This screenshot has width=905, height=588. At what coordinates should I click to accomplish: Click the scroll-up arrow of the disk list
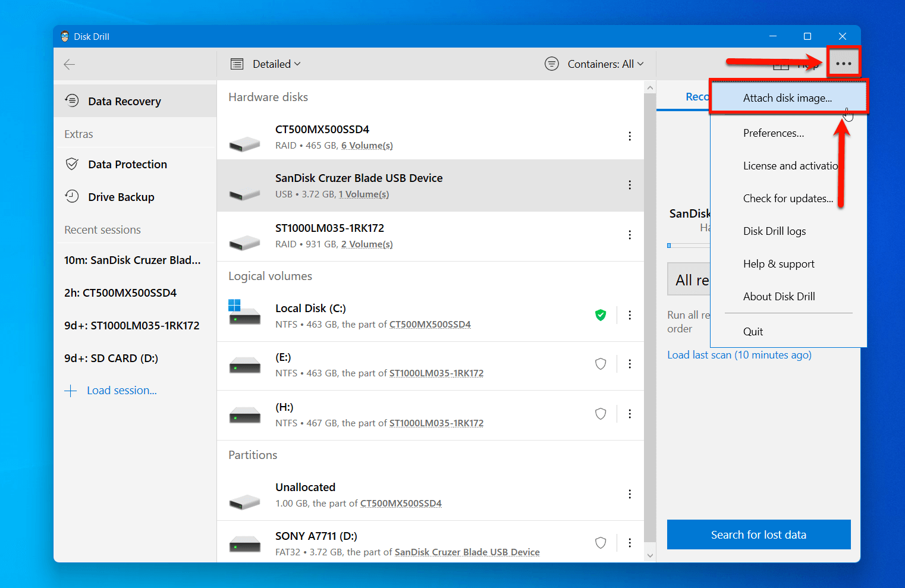[650, 87]
